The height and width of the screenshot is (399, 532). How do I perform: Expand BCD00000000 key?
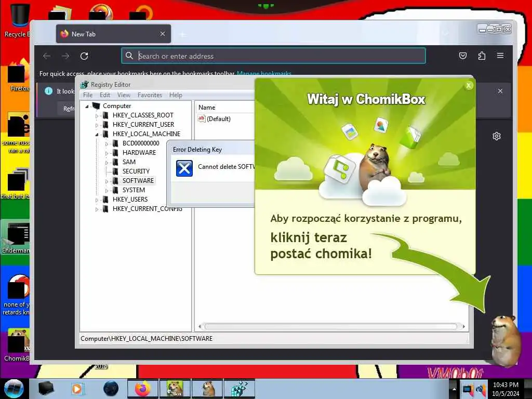pos(107,144)
